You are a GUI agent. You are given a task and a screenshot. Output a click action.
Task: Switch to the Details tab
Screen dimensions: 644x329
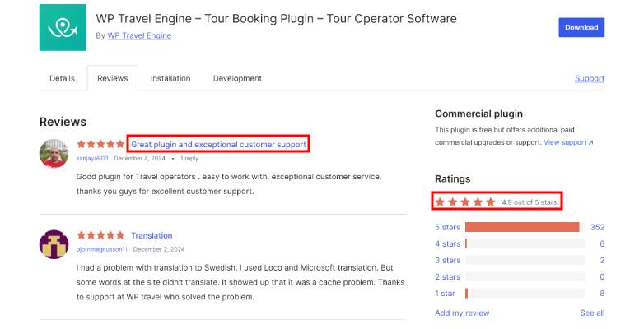coord(62,78)
